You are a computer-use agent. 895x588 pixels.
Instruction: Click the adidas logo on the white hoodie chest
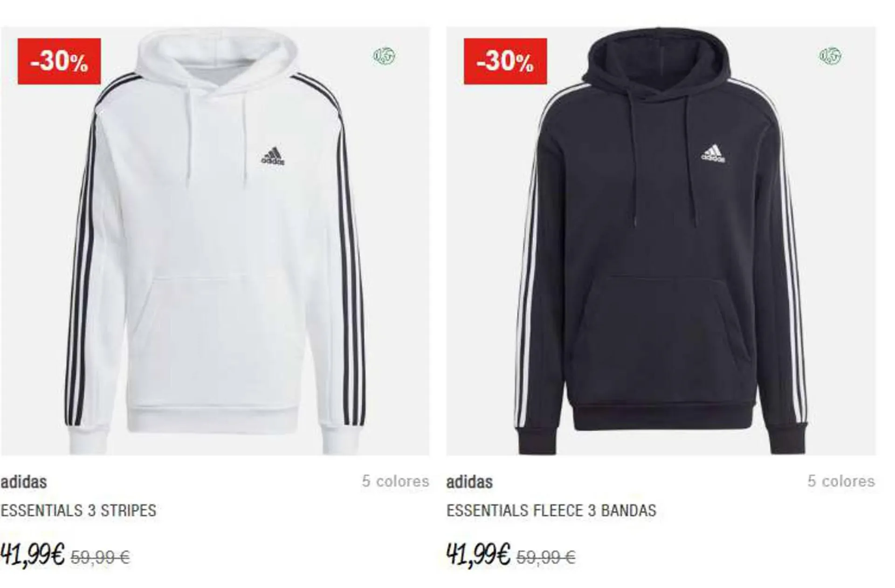point(273,156)
